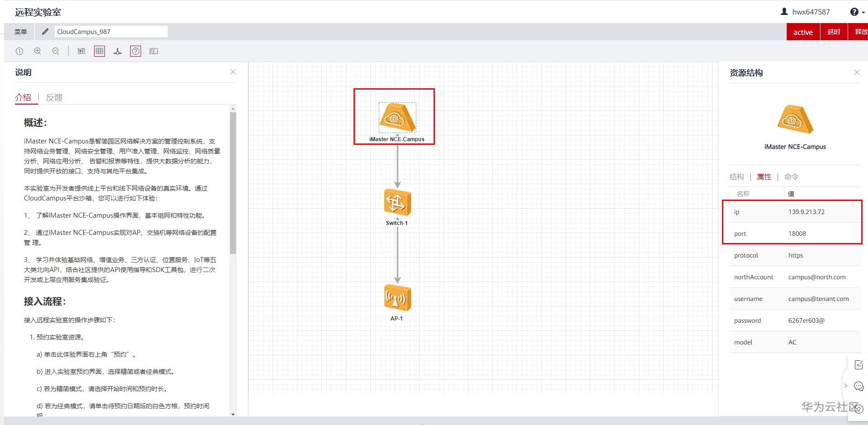Open the guide book icon in toolbar
The width and height of the screenshot is (868, 425).
[x=154, y=51]
